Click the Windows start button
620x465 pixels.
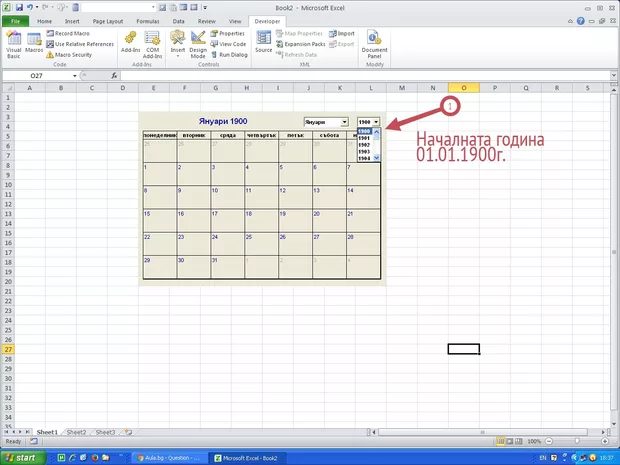pos(23,457)
